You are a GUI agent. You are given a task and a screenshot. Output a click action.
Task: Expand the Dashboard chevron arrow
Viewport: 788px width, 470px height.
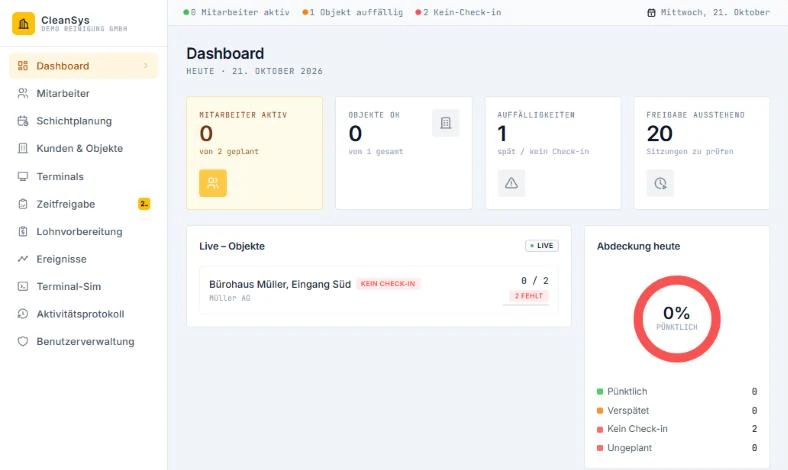click(x=146, y=66)
